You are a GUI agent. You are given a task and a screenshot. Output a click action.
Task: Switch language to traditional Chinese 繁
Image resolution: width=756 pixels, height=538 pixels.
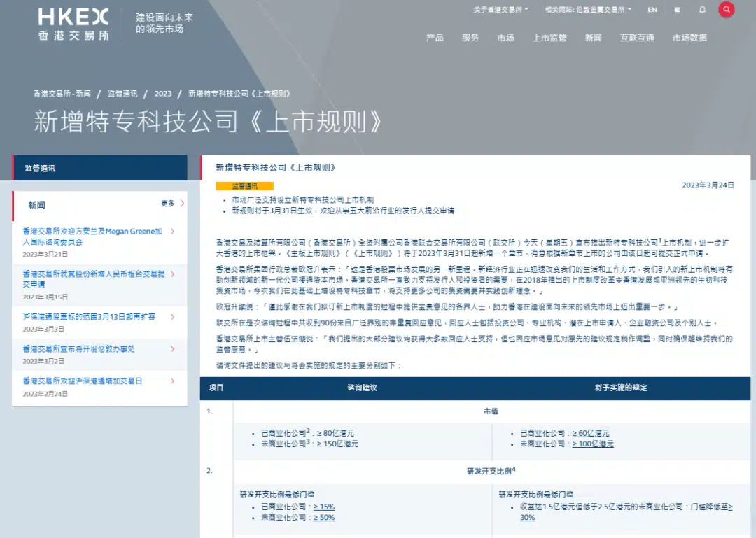point(678,10)
